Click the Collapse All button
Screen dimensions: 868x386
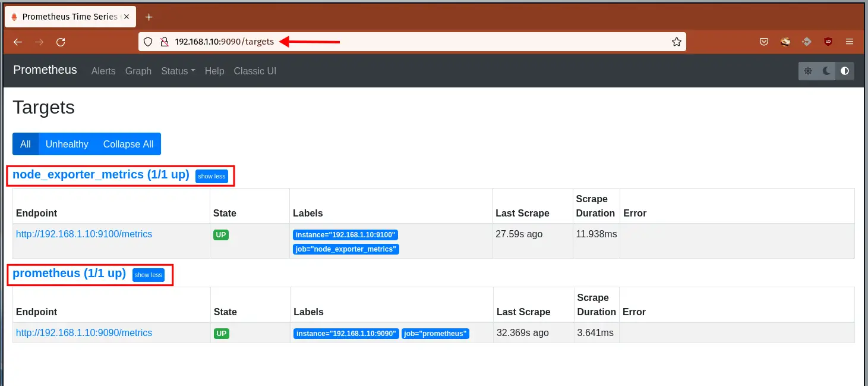pos(128,144)
